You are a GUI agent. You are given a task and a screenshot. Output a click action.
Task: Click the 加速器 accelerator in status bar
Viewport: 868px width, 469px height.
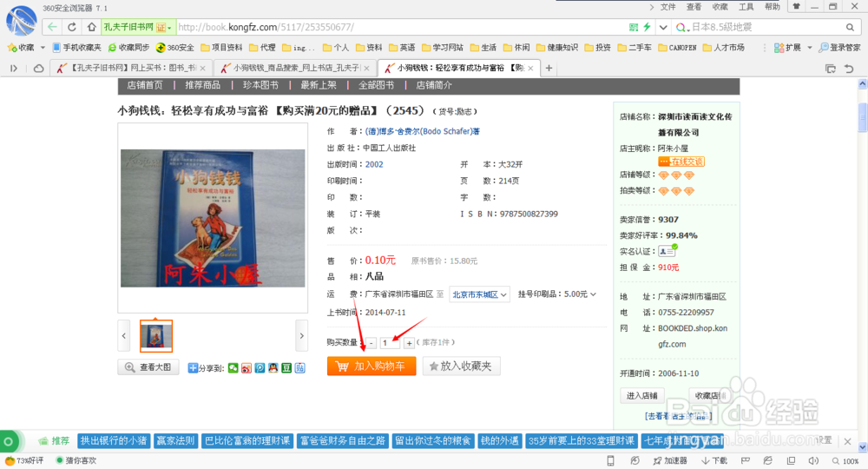(670, 460)
